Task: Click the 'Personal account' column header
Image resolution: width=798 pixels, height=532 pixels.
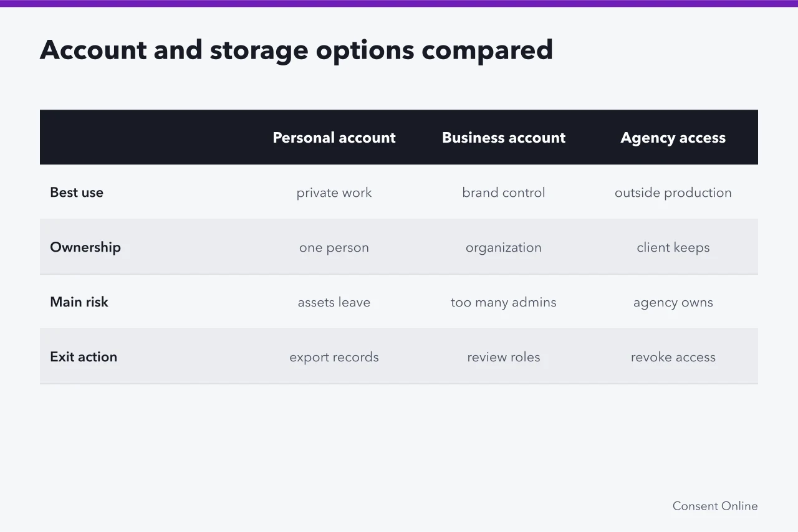Action: [334, 138]
